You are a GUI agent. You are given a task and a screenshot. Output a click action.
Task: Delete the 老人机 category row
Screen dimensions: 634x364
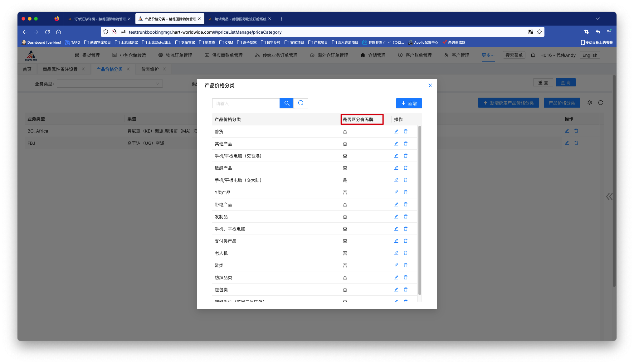click(x=406, y=253)
